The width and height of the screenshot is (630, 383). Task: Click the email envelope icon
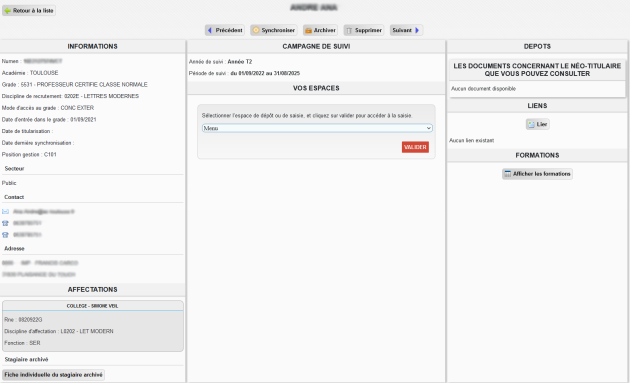click(5, 211)
